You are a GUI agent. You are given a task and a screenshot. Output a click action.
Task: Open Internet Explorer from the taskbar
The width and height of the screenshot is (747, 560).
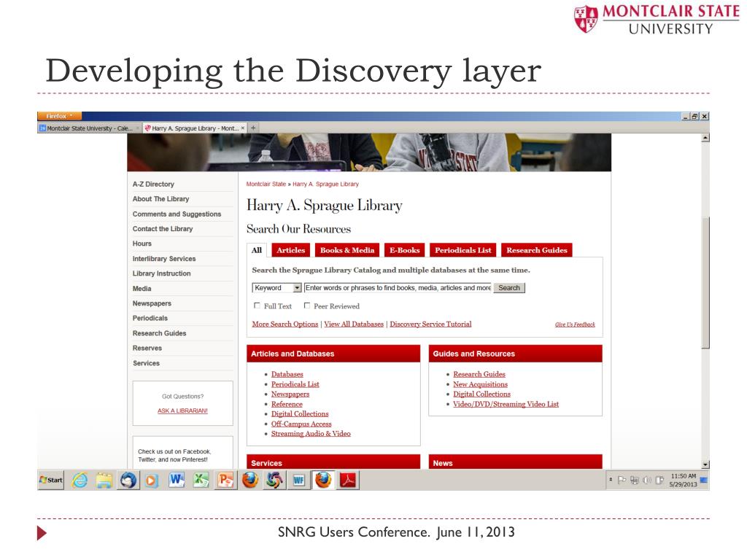coord(80,481)
